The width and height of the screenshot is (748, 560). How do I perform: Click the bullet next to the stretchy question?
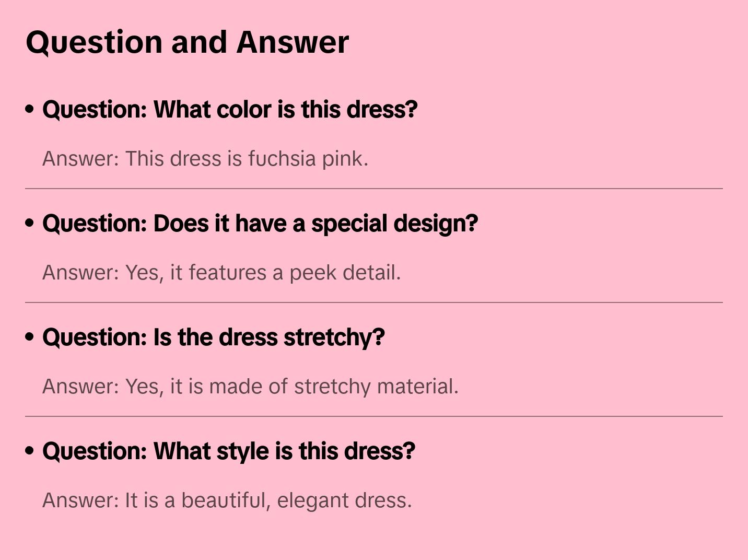(x=30, y=337)
